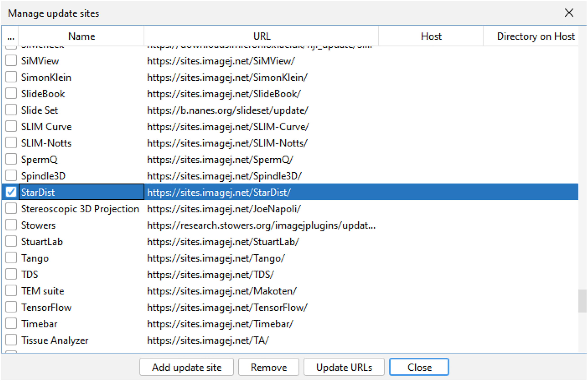Click the Slide Set URL cell
This screenshot has height=381, width=588.
[227, 110]
